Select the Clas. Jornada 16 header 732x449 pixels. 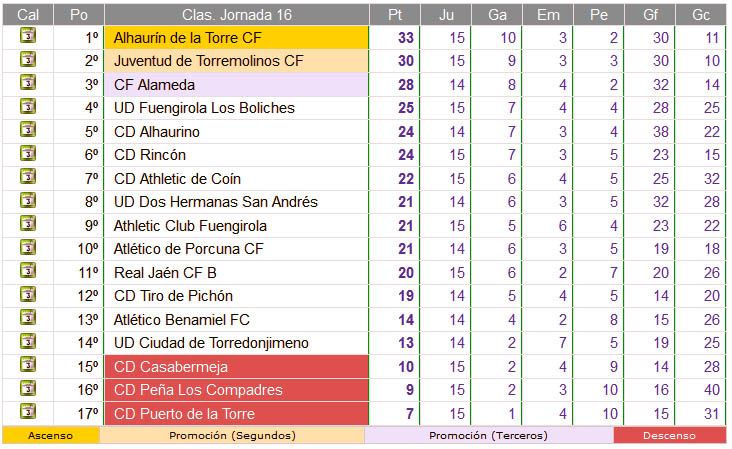(x=237, y=14)
